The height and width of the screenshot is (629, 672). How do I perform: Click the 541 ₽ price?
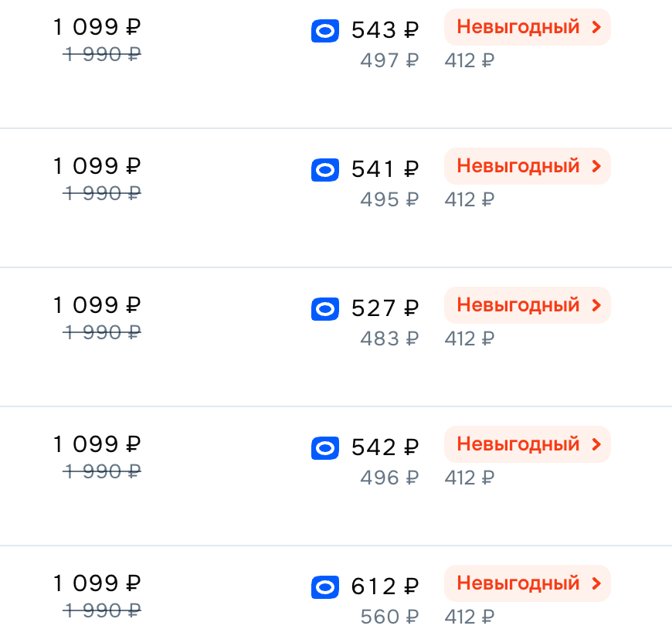[385, 170]
